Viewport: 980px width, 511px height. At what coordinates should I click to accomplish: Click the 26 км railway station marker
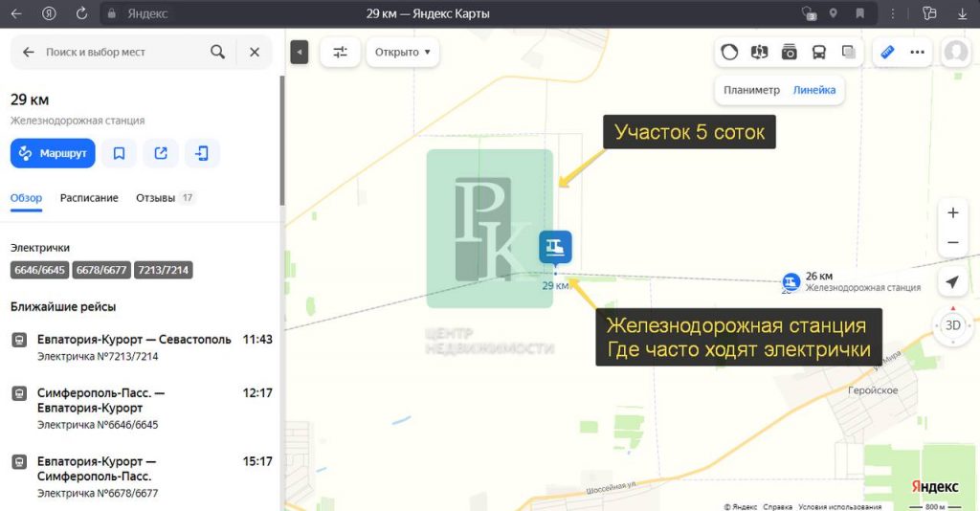point(791,281)
